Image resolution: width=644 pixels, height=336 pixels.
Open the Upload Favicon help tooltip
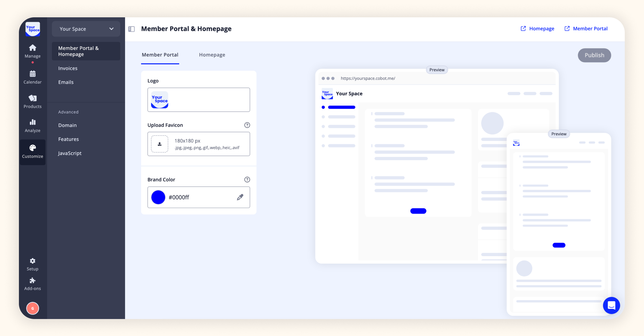click(247, 125)
